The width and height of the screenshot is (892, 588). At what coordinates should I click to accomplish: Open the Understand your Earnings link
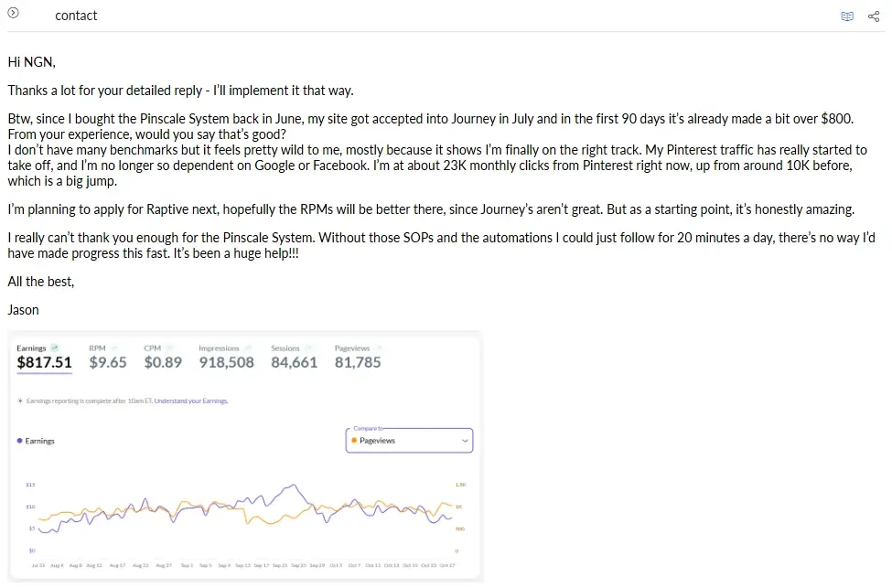pos(191,401)
